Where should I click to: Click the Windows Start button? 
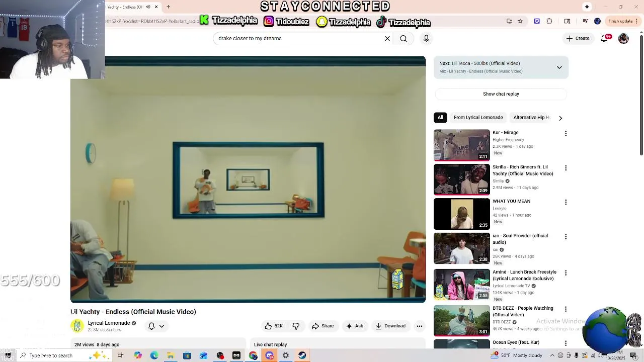click(8, 355)
